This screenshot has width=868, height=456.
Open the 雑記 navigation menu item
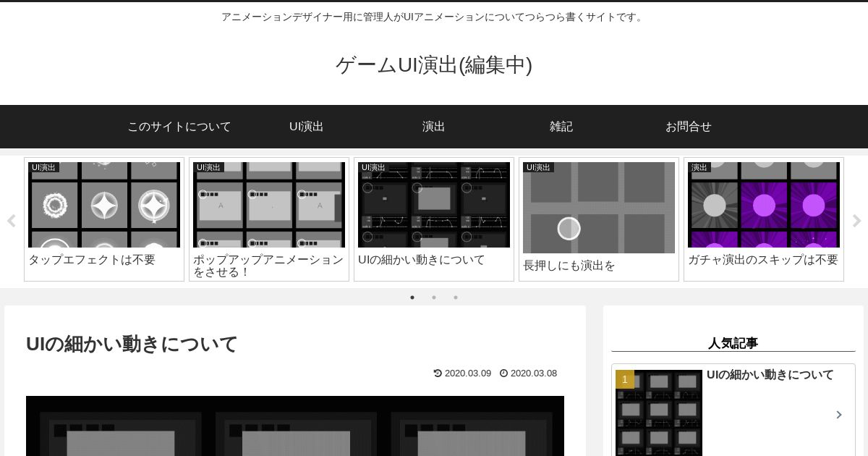tap(561, 127)
